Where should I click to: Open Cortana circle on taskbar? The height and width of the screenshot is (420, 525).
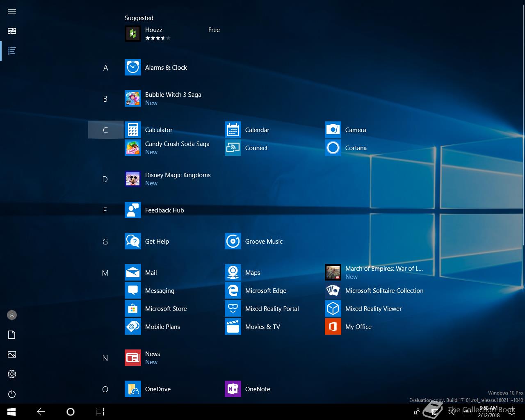tap(71, 412)
